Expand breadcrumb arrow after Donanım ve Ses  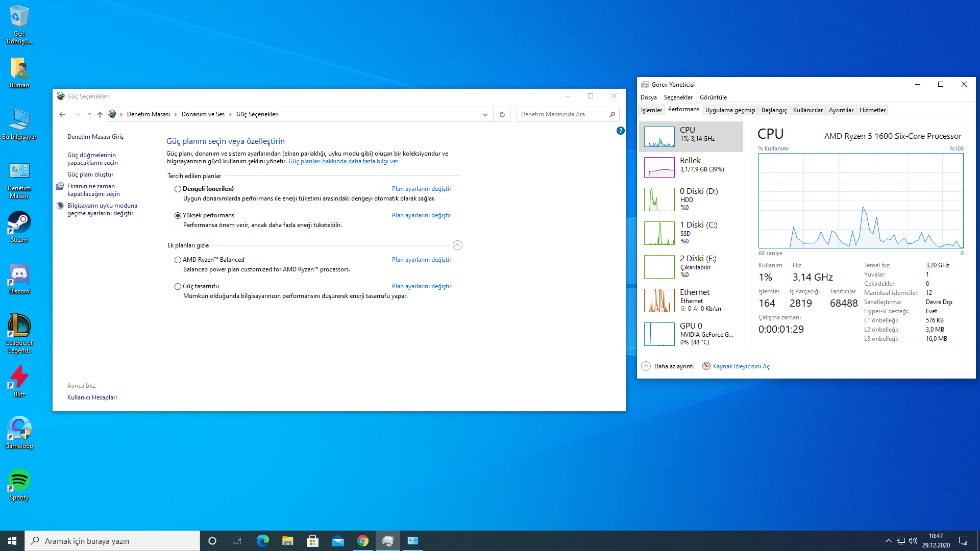click(230, 114)
